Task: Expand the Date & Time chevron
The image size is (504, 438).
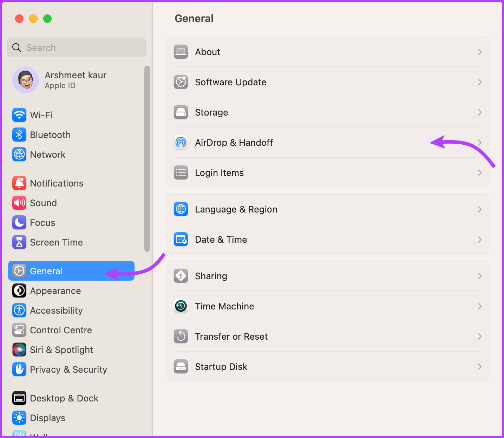Action: point(480,240)
